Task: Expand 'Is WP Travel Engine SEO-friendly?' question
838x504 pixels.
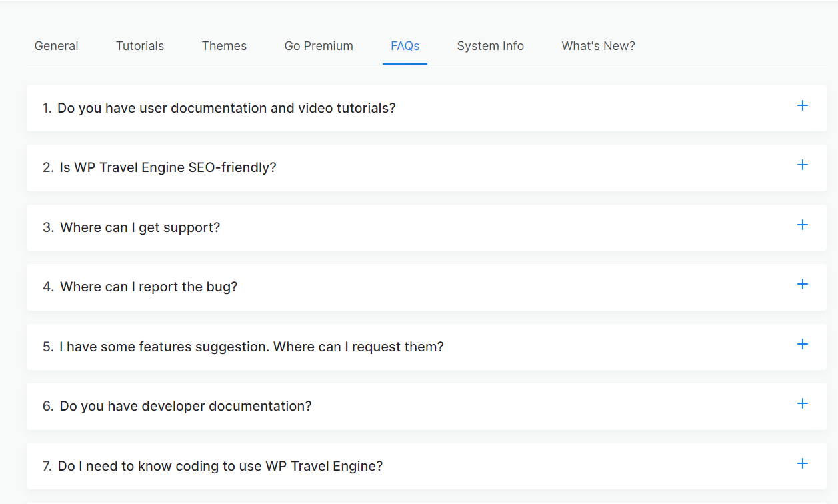Action: click(x=427, y=167)
